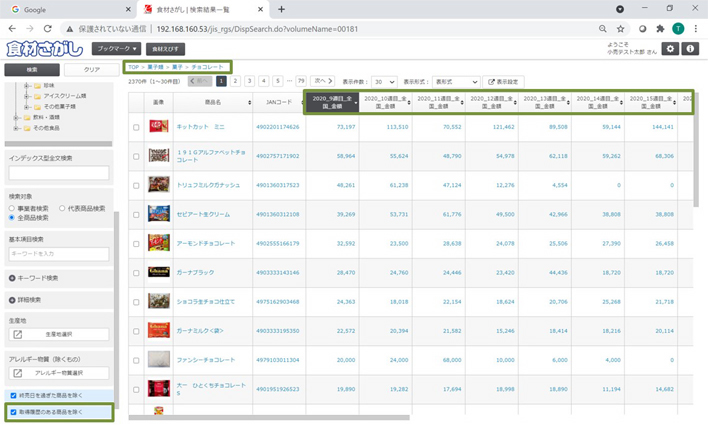Open the ブックマーク dropdown
Screen dimensions: 708x426
pos(116,48)
